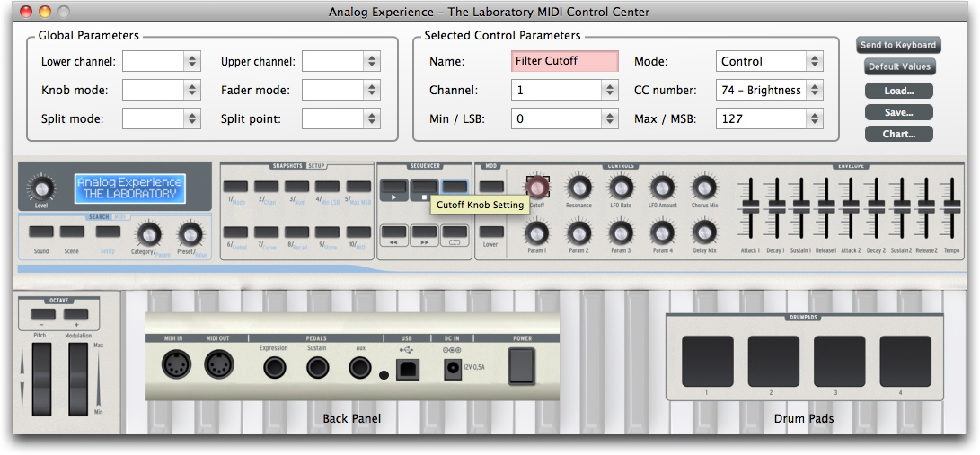Toggle snapshot button 9/Store

[x=328, y=232]
